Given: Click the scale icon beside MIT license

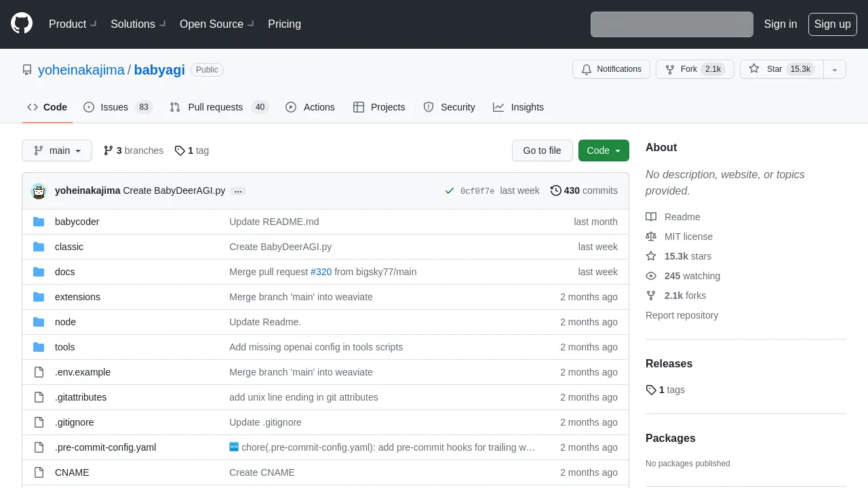Looking at the screenshot, I should click(x=651, y=237).
